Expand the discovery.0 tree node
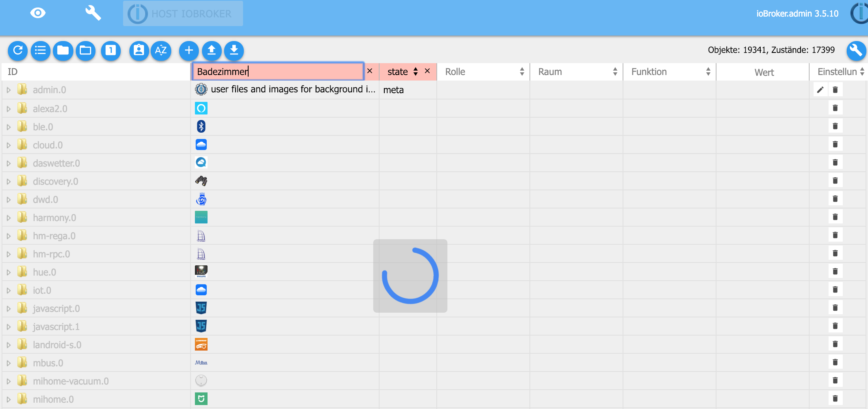Viewport: 868px width, 409px height. pos(8,181)
